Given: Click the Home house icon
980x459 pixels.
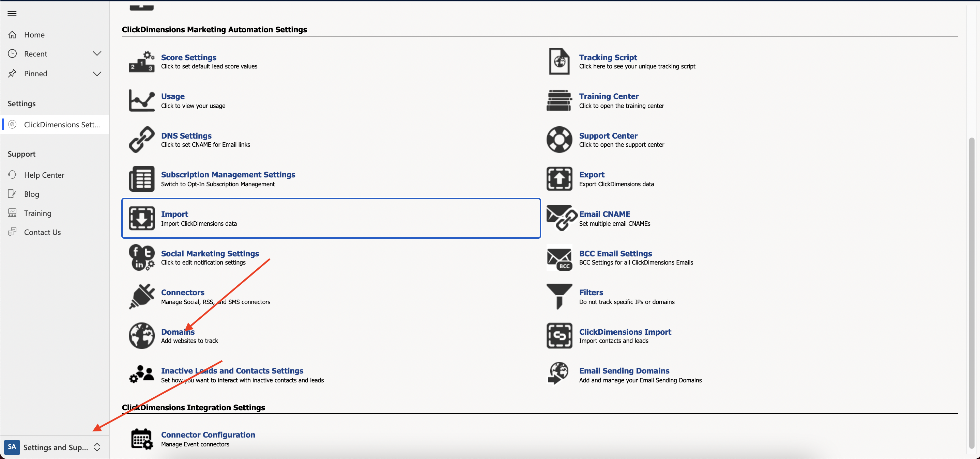Looking at the screenshot, I should coord(12,35).
